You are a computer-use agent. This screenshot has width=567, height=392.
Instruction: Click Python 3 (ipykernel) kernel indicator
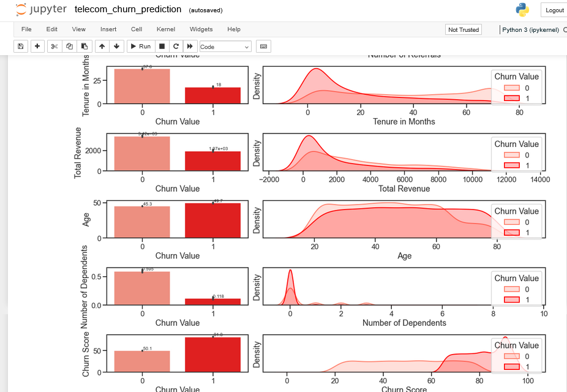pyautogui.click(x=530, y=29)
